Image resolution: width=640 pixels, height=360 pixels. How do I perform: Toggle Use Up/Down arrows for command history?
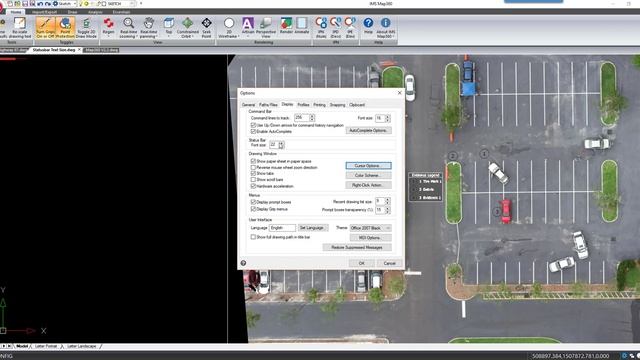point(253,125)
